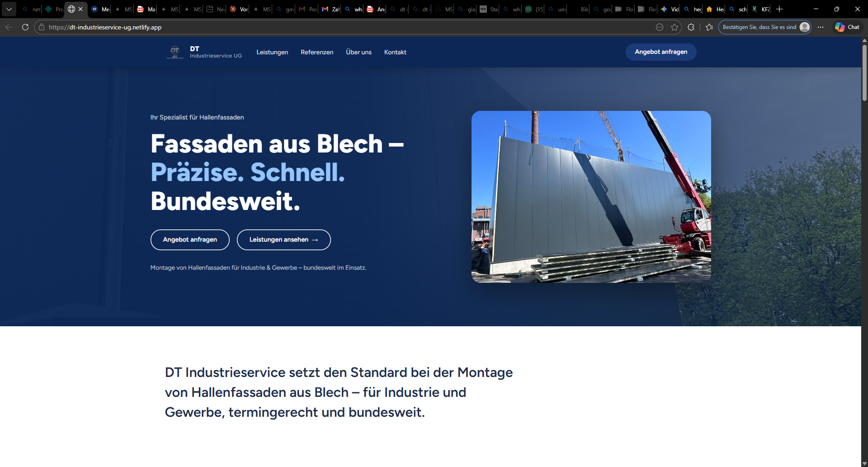Viewport: 868px width, 467px height.
Task: Add this page to favorites via star icon
Action: (x=675, y=27)
